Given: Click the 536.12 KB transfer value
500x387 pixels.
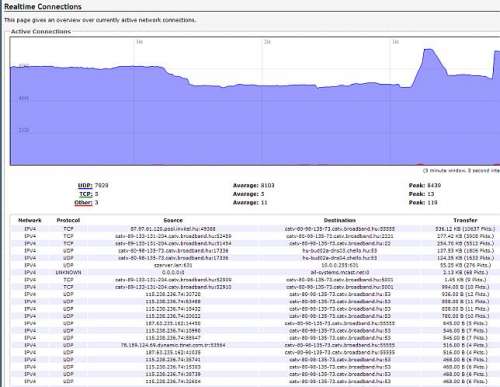Looking at the screenshot, I should 465,229.
